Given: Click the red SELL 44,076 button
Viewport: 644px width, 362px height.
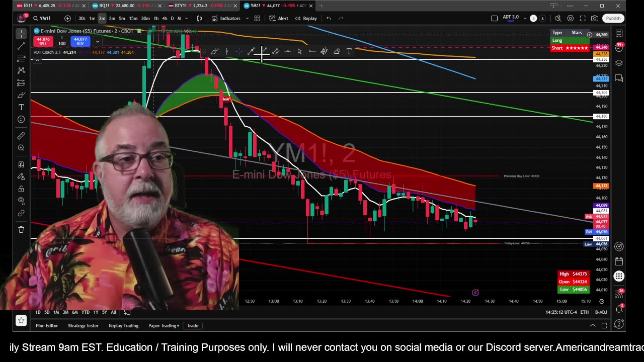Looking at the screenshot, I should click(43, 41).
